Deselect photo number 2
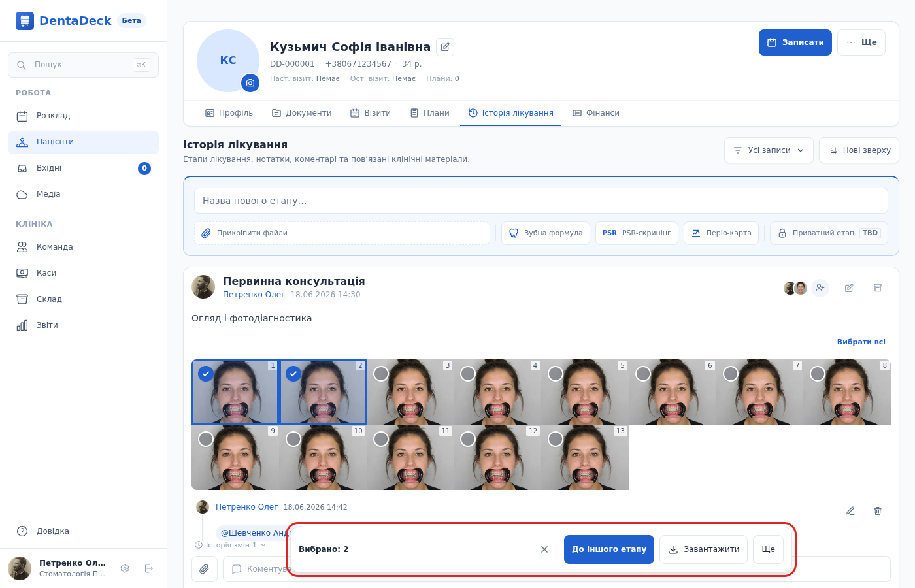The width and height of the screenshot is (915, 588). pos(293,374)
